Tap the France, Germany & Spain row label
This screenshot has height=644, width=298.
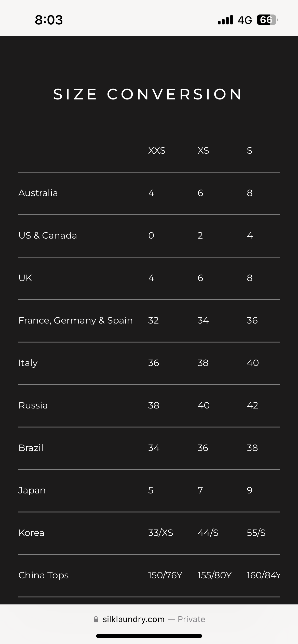pyautogui.click(x=76, y=320)
